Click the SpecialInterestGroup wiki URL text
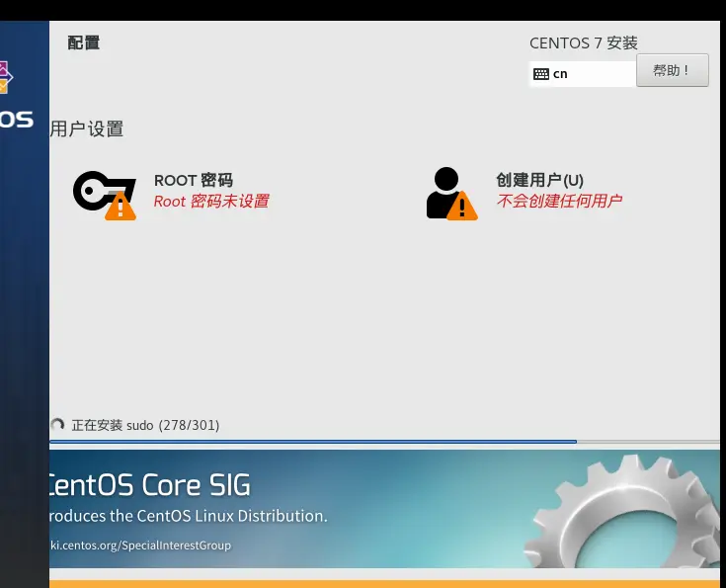Viewport: 726px width, 588px height. pyautogui.click(x=140, y=545)
